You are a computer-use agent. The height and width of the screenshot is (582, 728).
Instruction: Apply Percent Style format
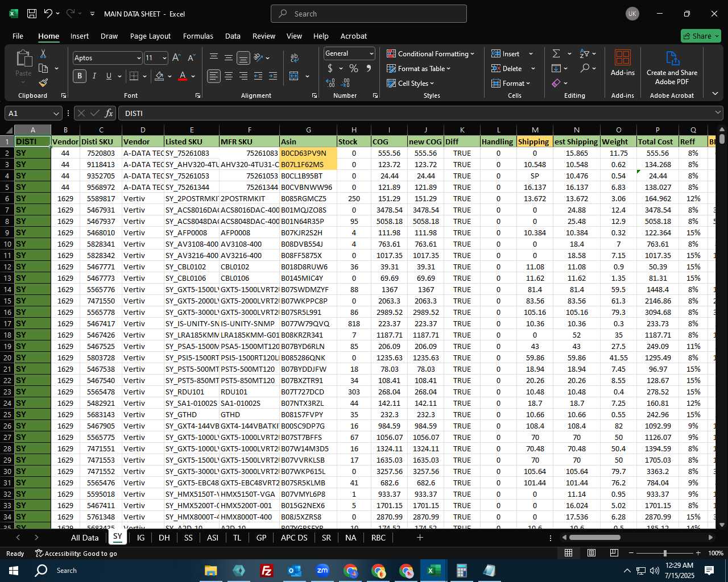pyautogui.click(x=354, y=68)
